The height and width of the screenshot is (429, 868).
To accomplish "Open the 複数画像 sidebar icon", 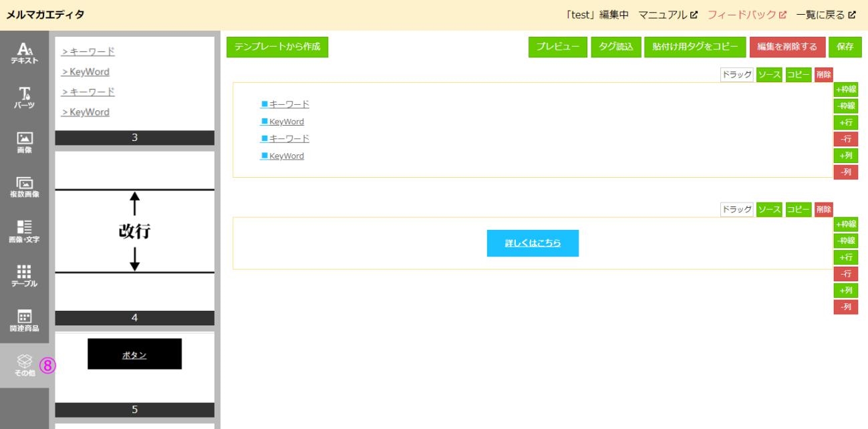I will coord(24,187).
